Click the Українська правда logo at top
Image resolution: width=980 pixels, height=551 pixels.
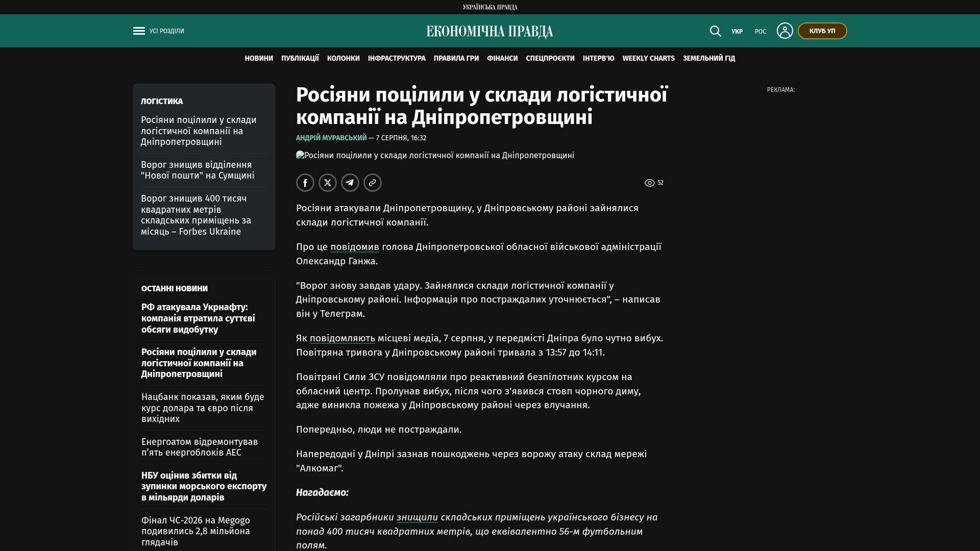click(490, 7)
